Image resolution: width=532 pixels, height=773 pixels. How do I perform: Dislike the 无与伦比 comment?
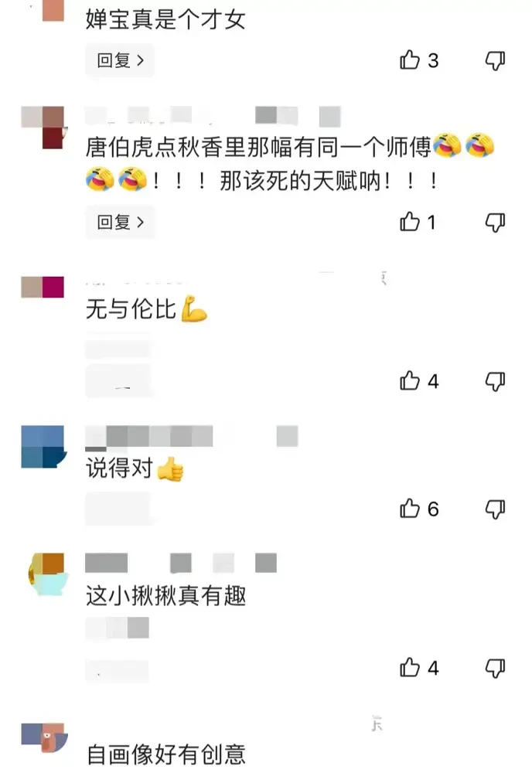(495, 382)
